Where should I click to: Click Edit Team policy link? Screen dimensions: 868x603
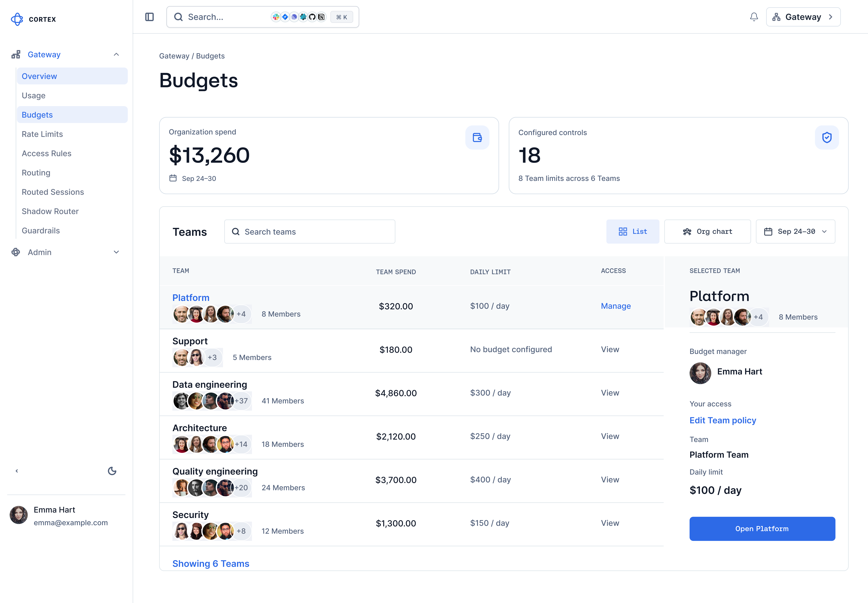point(723,420)
